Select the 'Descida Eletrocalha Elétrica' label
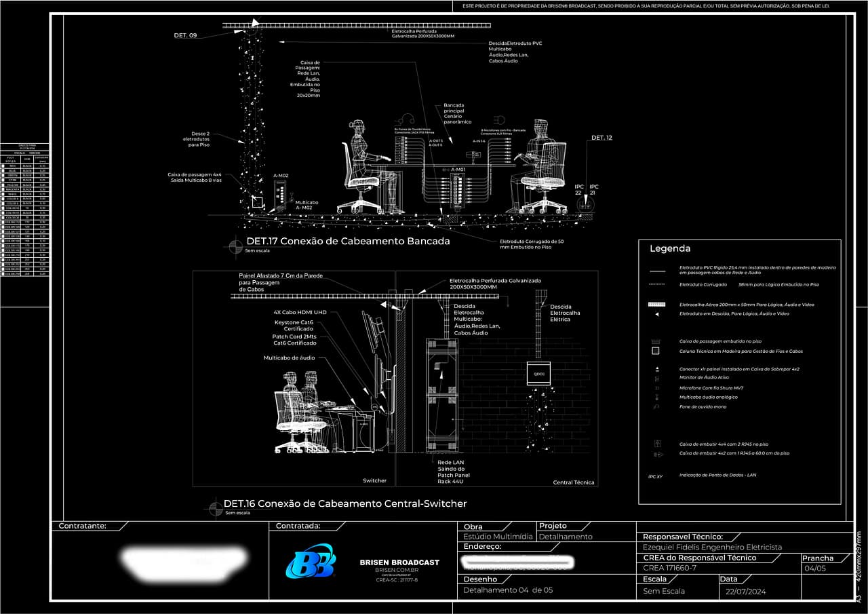The height and width of the screenshot is (614, 868). (x=565, y=313)
